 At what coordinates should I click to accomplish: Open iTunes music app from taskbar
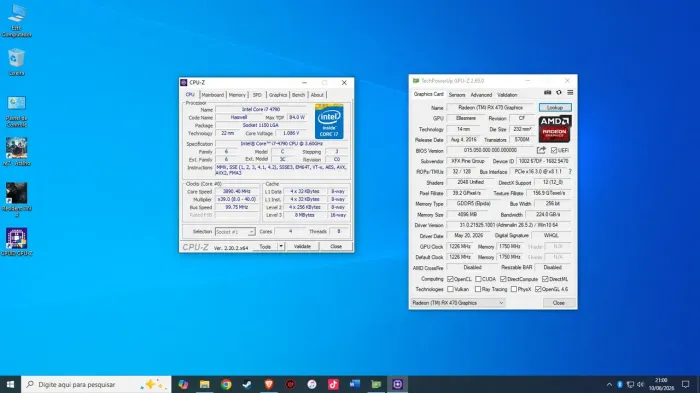click(x=312, y=384)
